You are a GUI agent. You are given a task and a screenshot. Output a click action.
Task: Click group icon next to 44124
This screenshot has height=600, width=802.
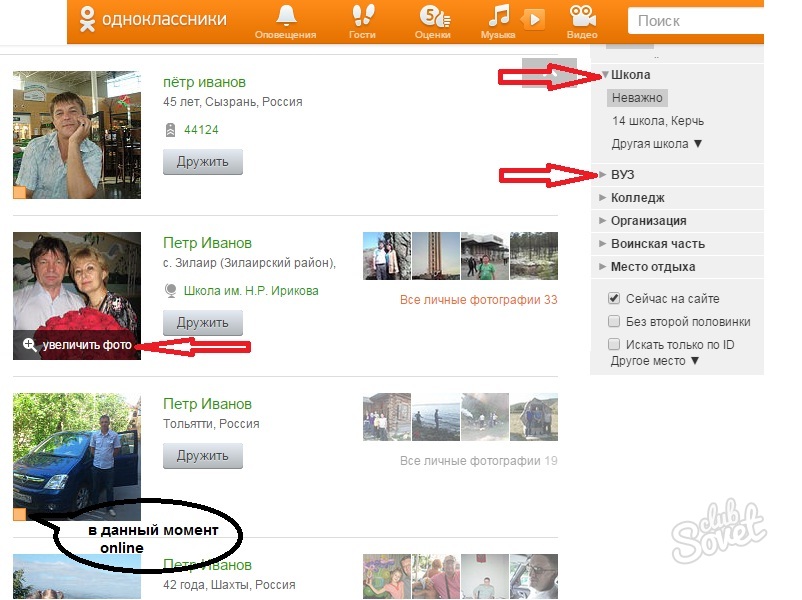point(170,130)
